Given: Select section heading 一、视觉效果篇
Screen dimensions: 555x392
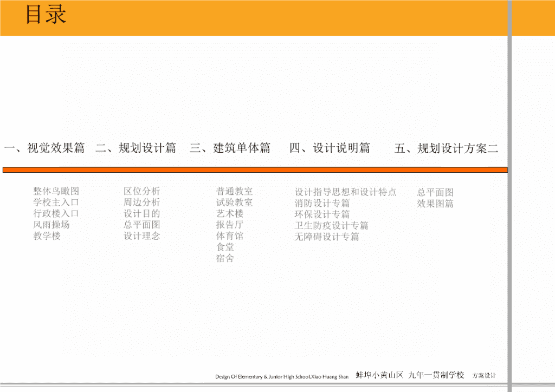Looking at the screenshot, I should click(44, 148).
